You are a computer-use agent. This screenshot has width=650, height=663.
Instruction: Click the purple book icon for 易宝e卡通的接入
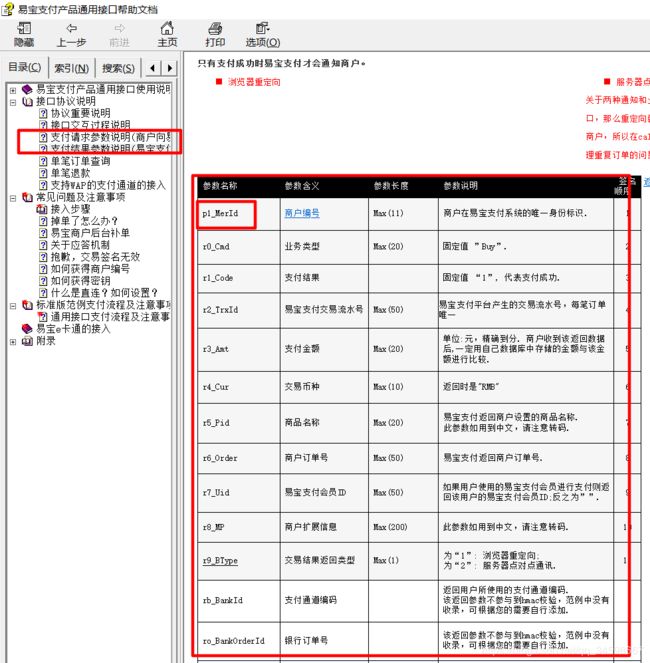(27, 329)
